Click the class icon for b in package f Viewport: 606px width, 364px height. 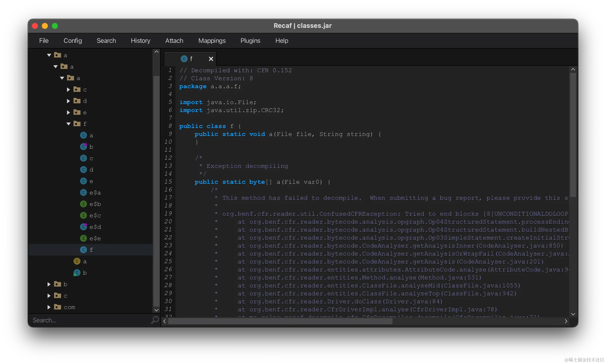(x=83, y=147)
